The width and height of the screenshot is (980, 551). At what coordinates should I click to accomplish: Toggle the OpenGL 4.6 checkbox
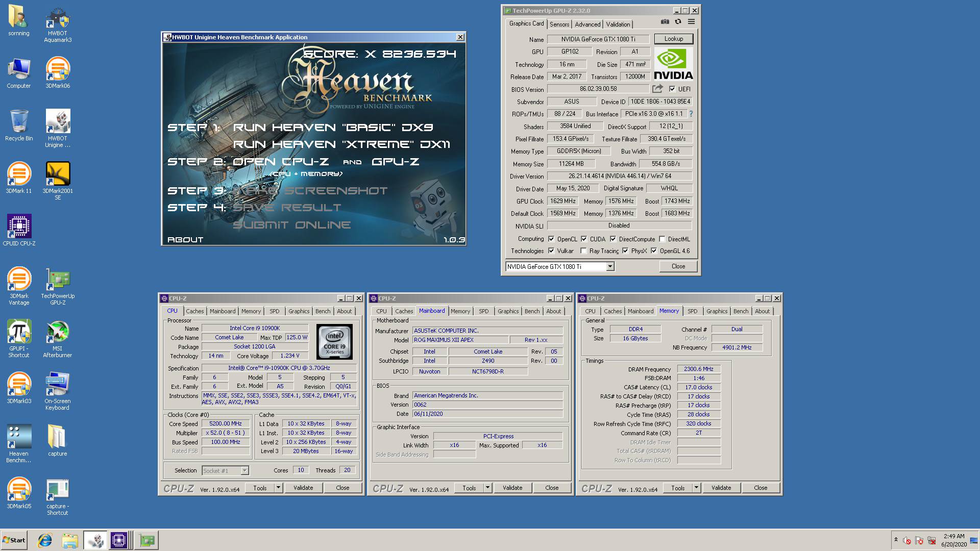654,251
